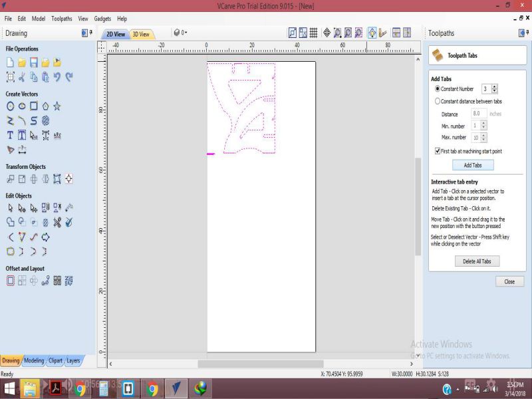Pick the Selection arrow tool
The width and height of the screenshot is (532, 399).
[x=10, y=207]
